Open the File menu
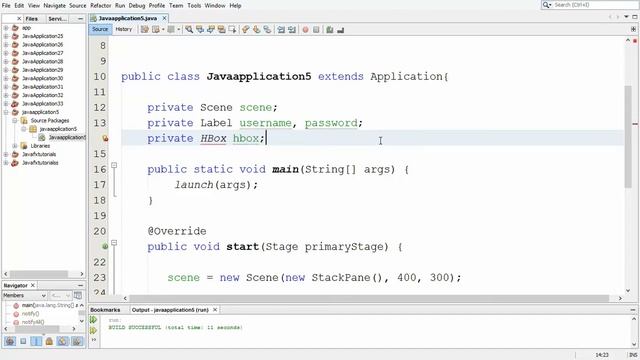 6,6
